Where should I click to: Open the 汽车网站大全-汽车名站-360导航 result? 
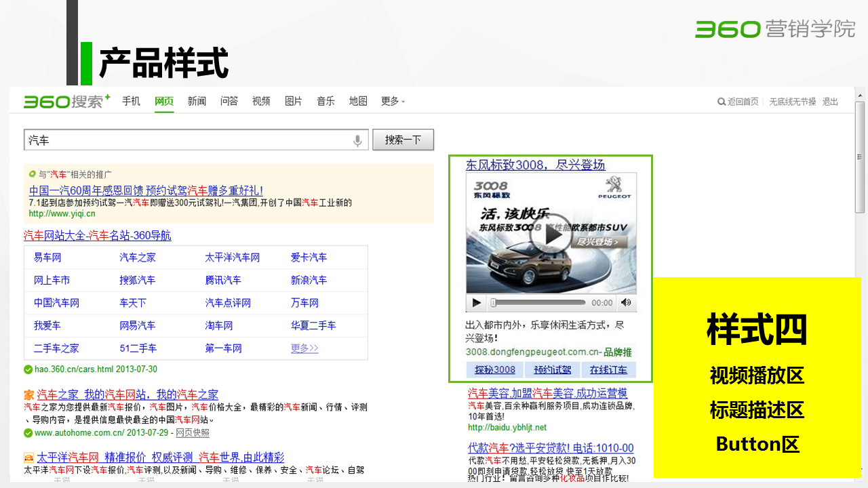point(98,235)
